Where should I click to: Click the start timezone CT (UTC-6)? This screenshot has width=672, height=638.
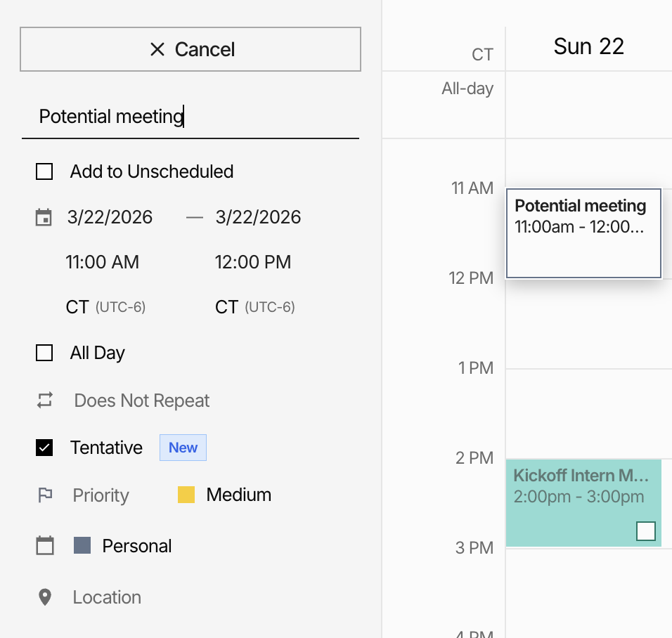tap(105, 307)
